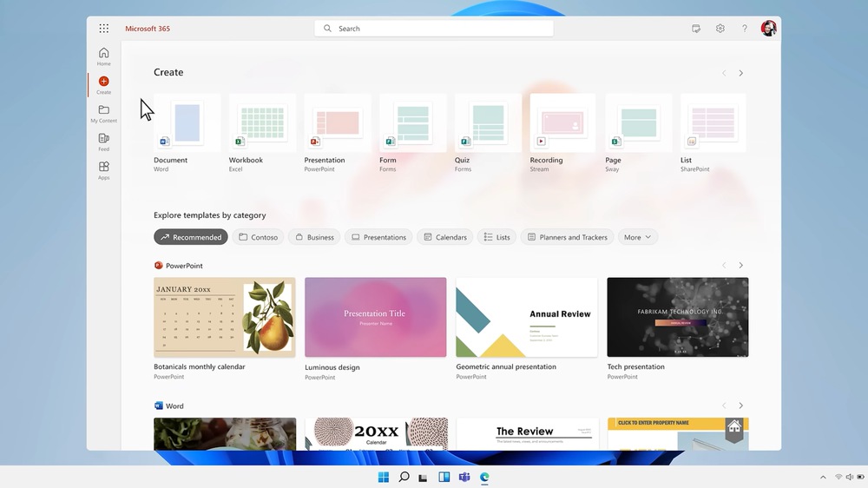Go to Home in the sidebar

coord(103,56)
